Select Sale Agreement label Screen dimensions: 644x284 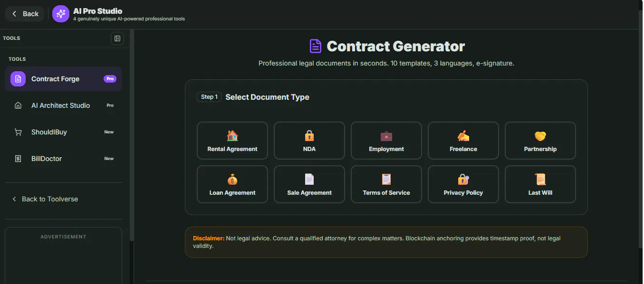(x=309, y=193)
